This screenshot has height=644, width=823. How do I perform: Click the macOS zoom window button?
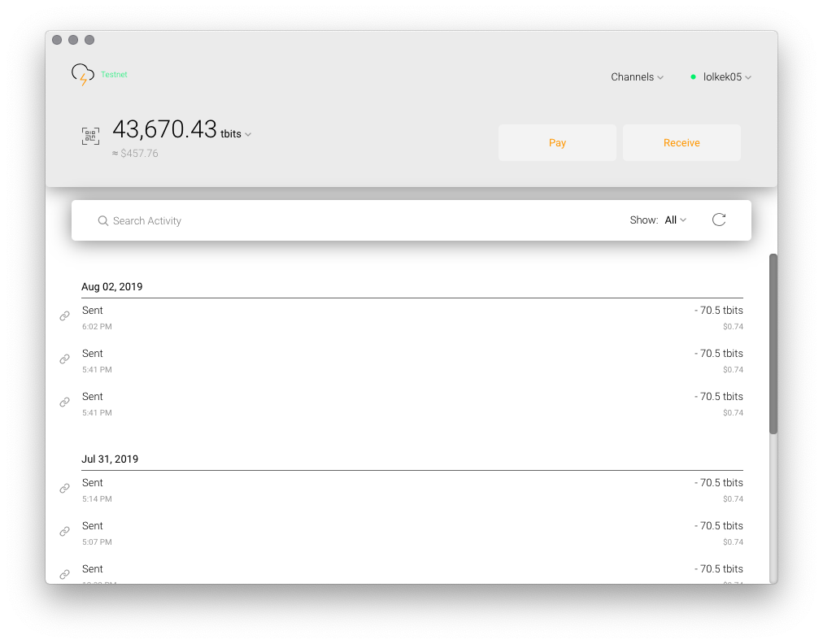[x=89, y=40]
